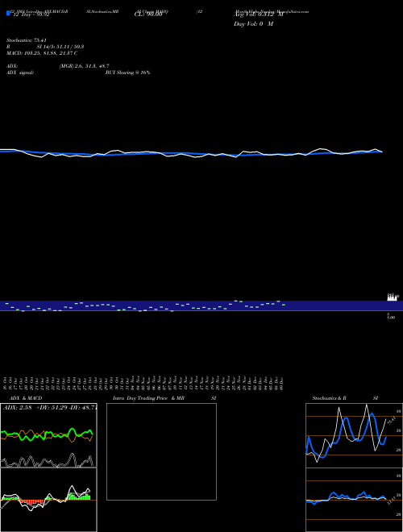Click the 'Intra Day Trading Price & MR' title
The height and width of the screenshot is (532, 403).
click(x=148, y=398)
